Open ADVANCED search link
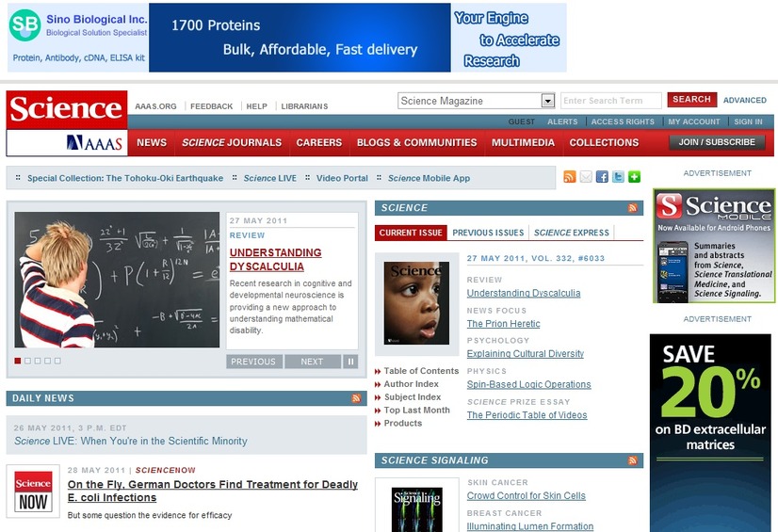Screen dimensions: 778x532 (x=744, y=100)
